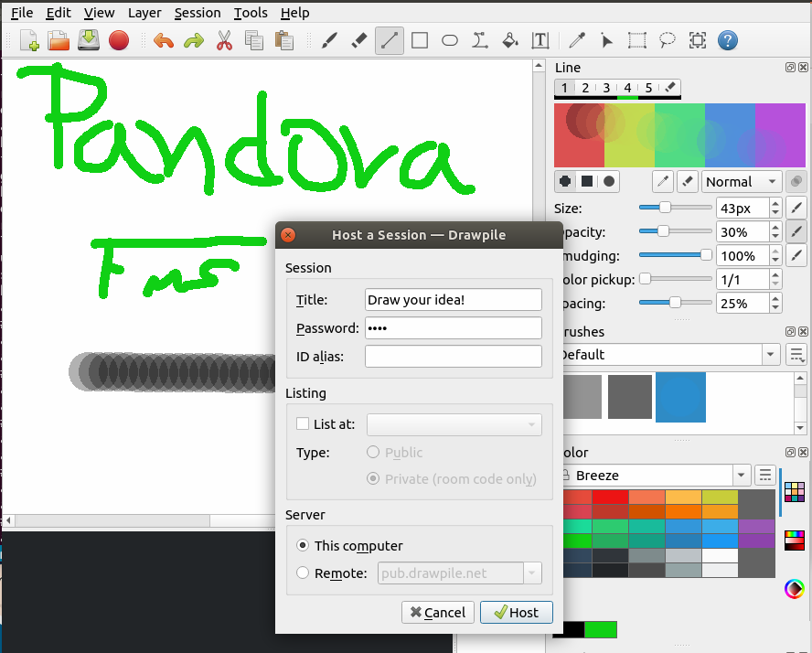Select the Laser pointer tool
The width and height of the screenshot is (812, 653).
(607, 40)
